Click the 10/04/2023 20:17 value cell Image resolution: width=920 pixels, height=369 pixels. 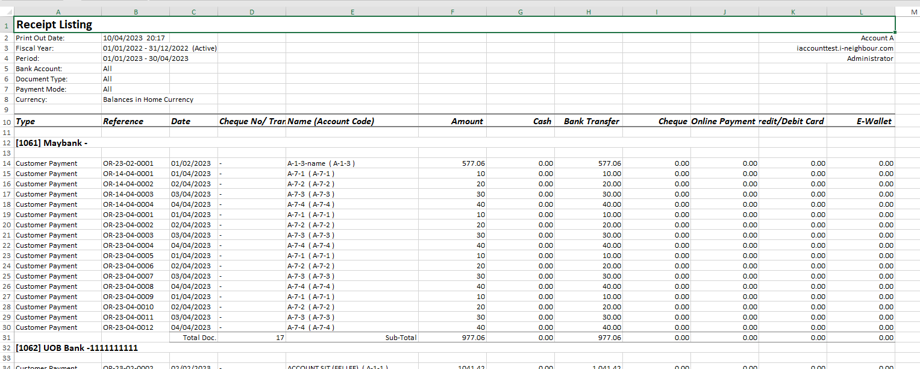click(135, 38)
